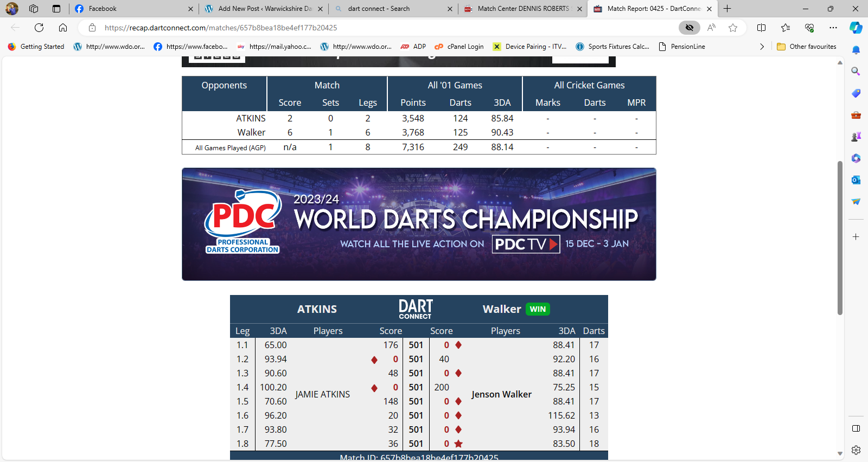
Task: Expand the hidden favourites bar overflow
Action: pos(762,47)
